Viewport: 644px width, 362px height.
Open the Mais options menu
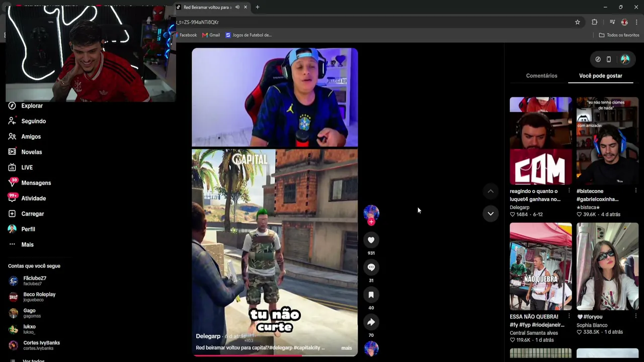[21, 244]
